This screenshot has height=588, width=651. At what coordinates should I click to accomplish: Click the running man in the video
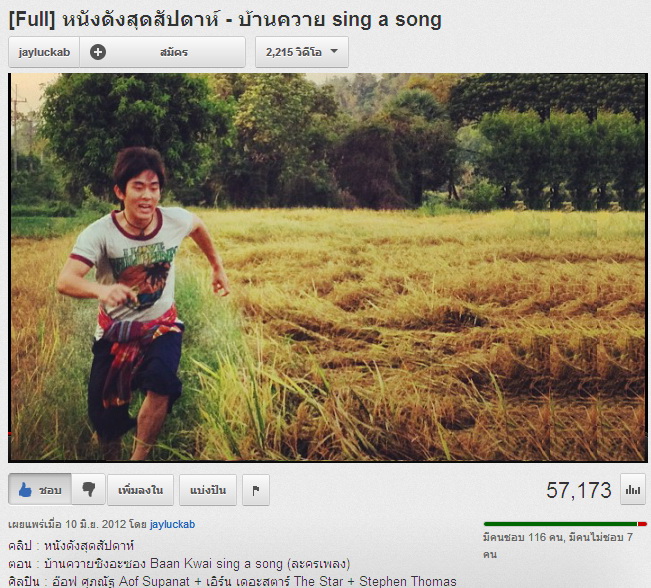tap(139, 303)
